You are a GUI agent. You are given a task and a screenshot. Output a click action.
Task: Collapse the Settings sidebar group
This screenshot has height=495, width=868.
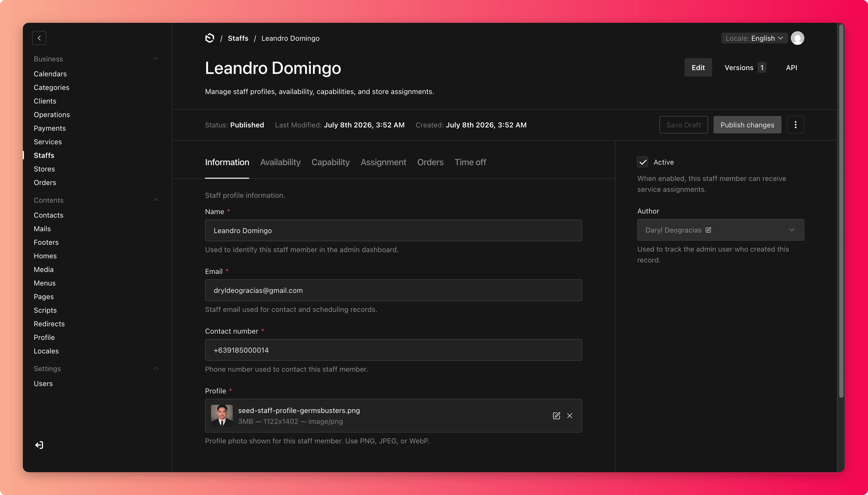[x=156, y=368]
